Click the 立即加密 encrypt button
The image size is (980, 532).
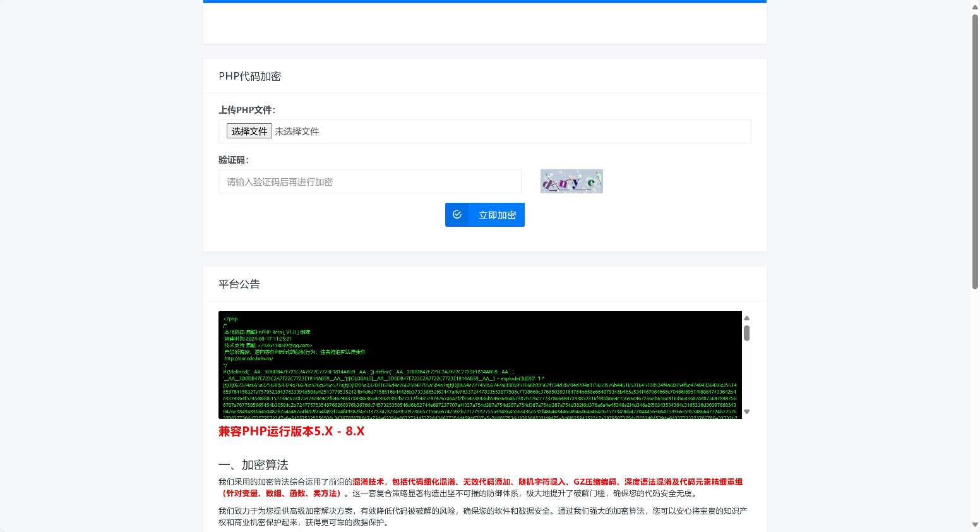[485, 215]
